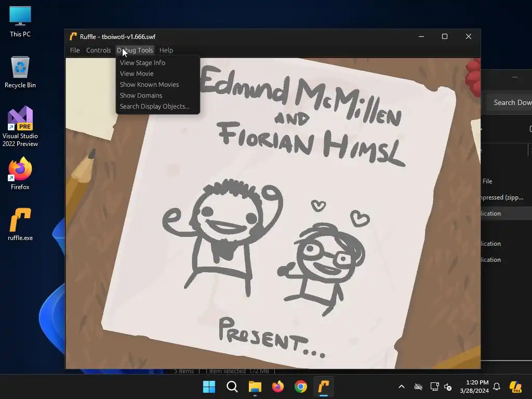Viewport: 532px width, 399px height.
Task: Select Visual Studio 2022 Preview shortcut
Action: coord(20,126)
